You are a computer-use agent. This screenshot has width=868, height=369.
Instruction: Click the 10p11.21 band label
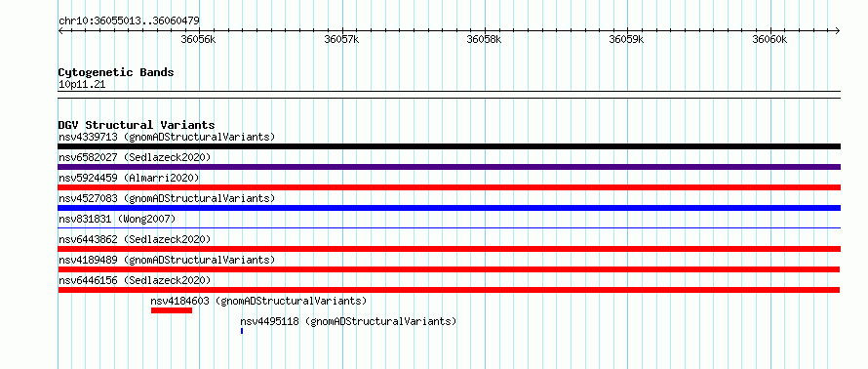click(82, 85)
